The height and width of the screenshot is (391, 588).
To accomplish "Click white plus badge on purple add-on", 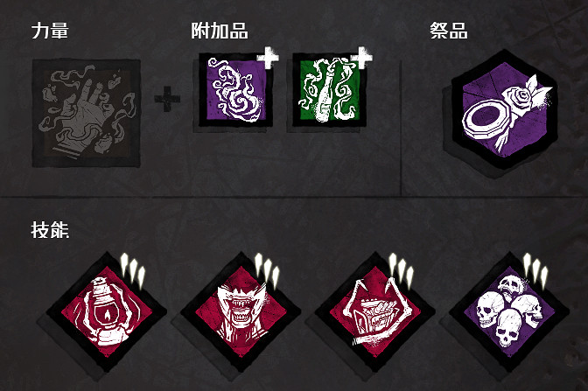I will (x=268, y=58).
